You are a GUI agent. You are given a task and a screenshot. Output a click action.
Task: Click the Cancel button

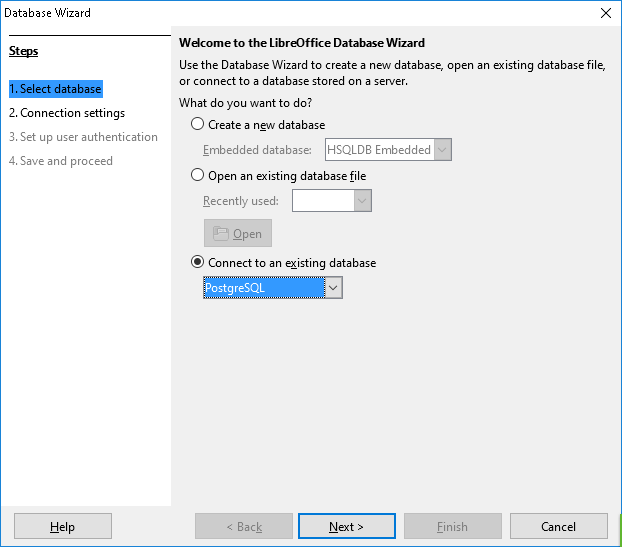[558, 527]
